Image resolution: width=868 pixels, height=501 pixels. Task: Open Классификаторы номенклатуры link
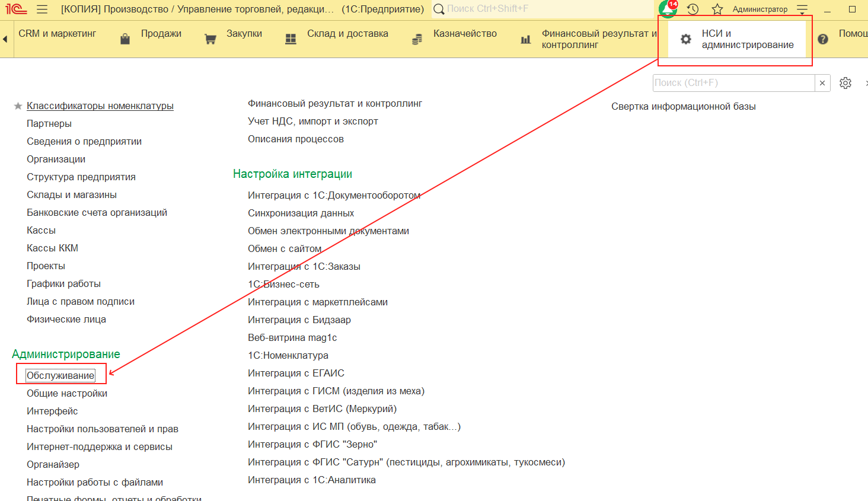(x=100, y=106)
